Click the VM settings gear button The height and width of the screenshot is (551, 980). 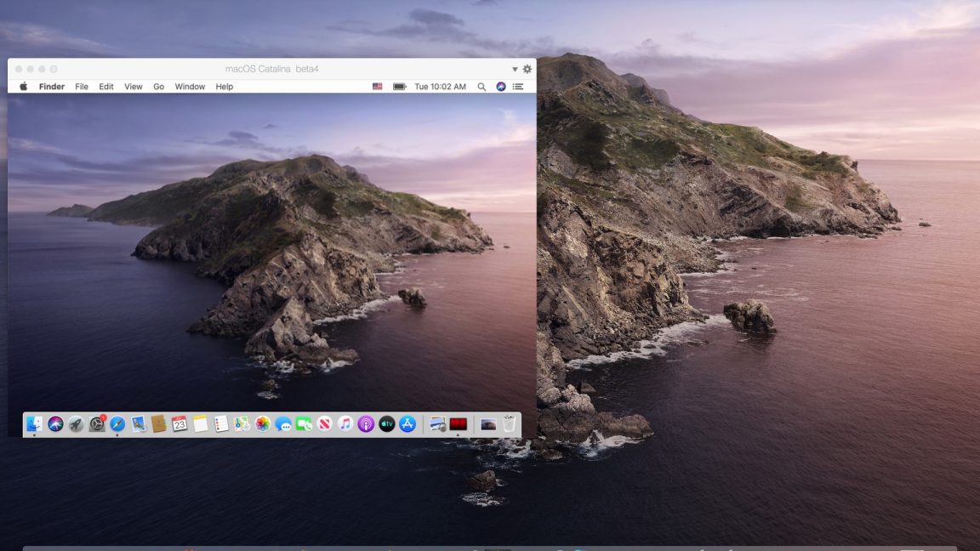pos(526,68)
